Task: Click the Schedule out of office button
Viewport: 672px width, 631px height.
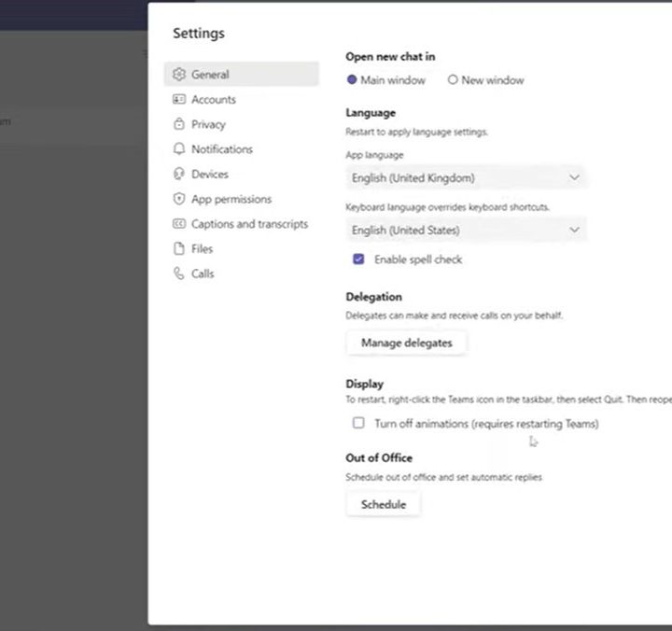Action: (384, 504)
